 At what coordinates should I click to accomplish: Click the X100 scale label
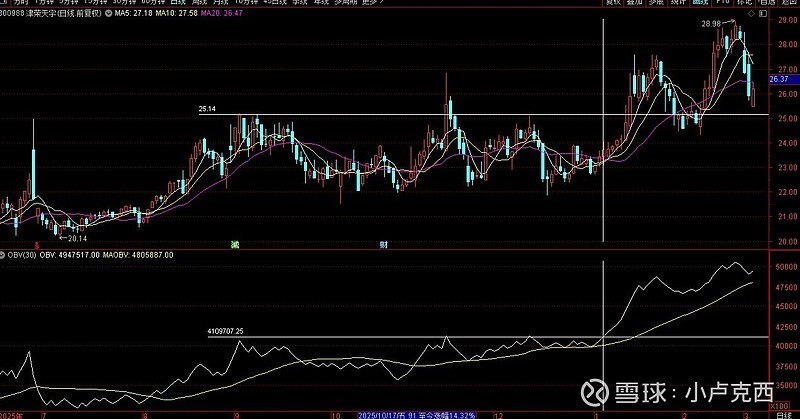tap(779, 406)
